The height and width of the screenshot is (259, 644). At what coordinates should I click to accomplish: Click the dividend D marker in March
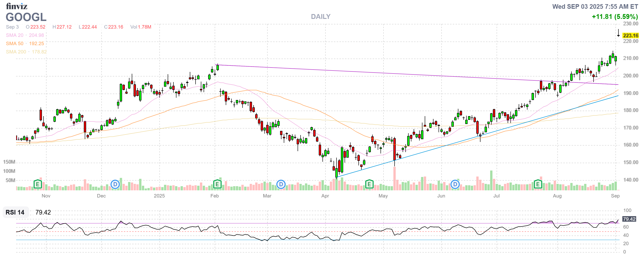281,185
